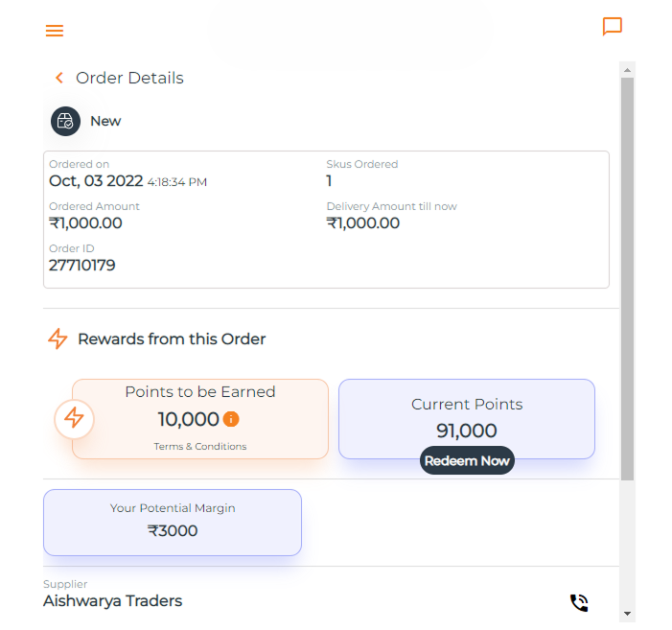Viewport: 672px width, 630px height.
Task: Select the Current Points card
Action: point(467,417)
